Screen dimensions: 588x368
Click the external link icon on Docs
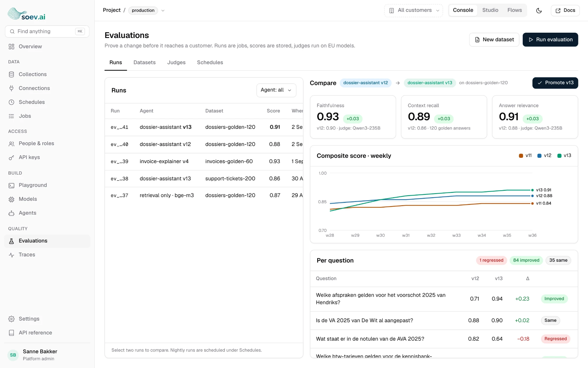coord(558,11)
